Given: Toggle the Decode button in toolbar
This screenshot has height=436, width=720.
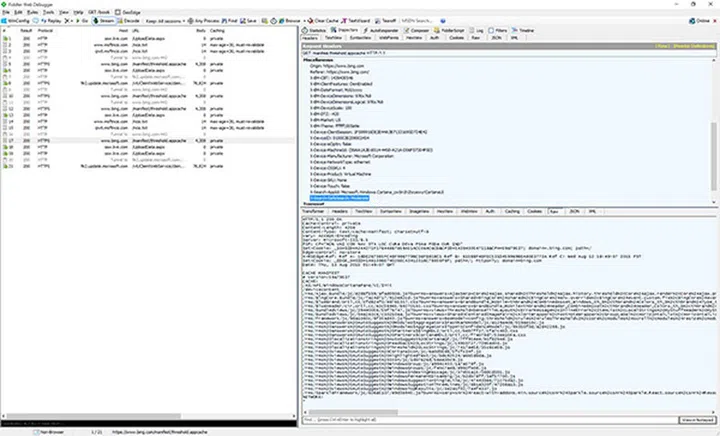Looking at the screenshot, I should click(127, 19).
